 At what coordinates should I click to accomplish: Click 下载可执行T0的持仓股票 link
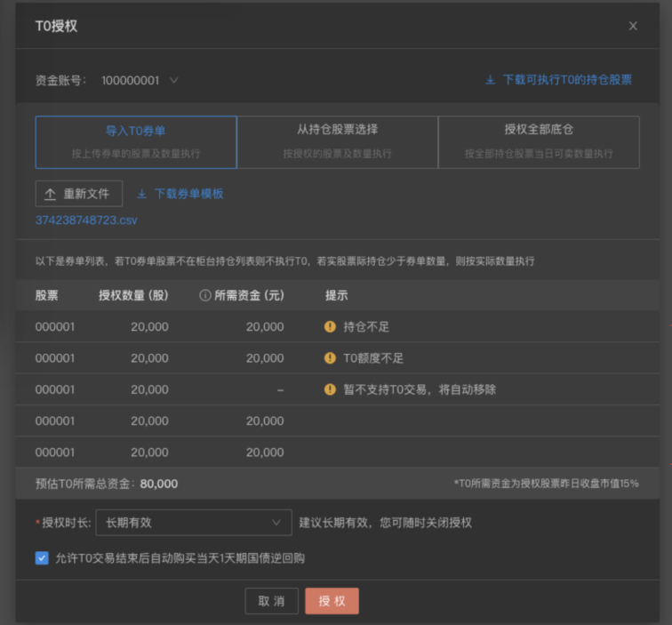(x=567, y=80)
